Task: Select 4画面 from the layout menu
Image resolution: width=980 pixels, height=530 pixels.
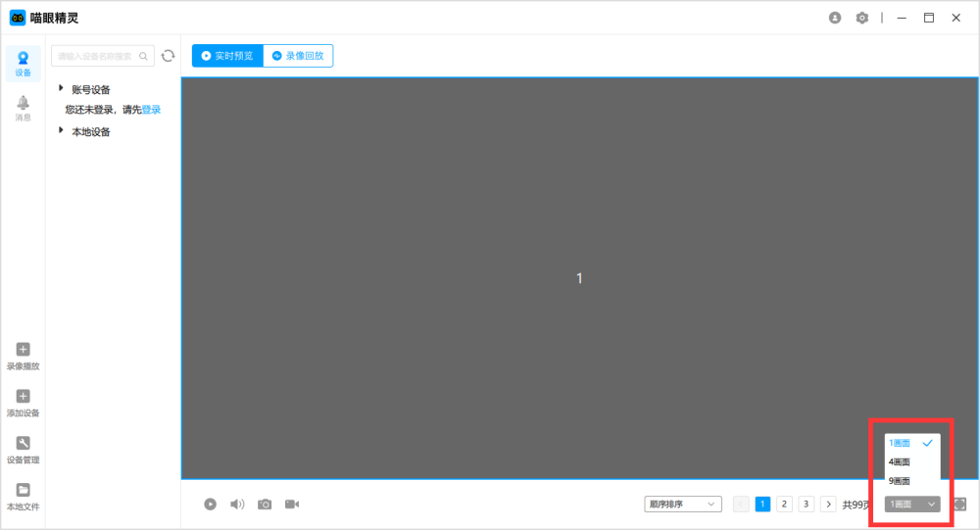Action: click(900, 462)
